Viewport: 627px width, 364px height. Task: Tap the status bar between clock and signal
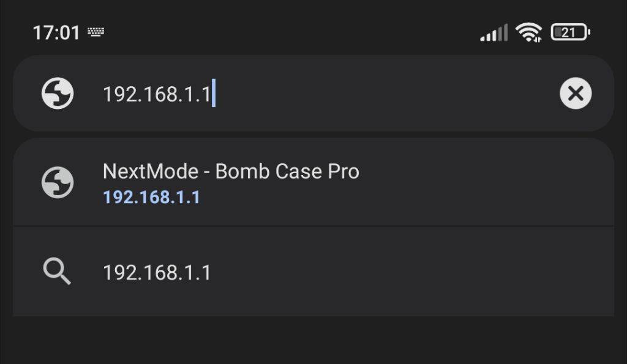click(x=288, y=32)
